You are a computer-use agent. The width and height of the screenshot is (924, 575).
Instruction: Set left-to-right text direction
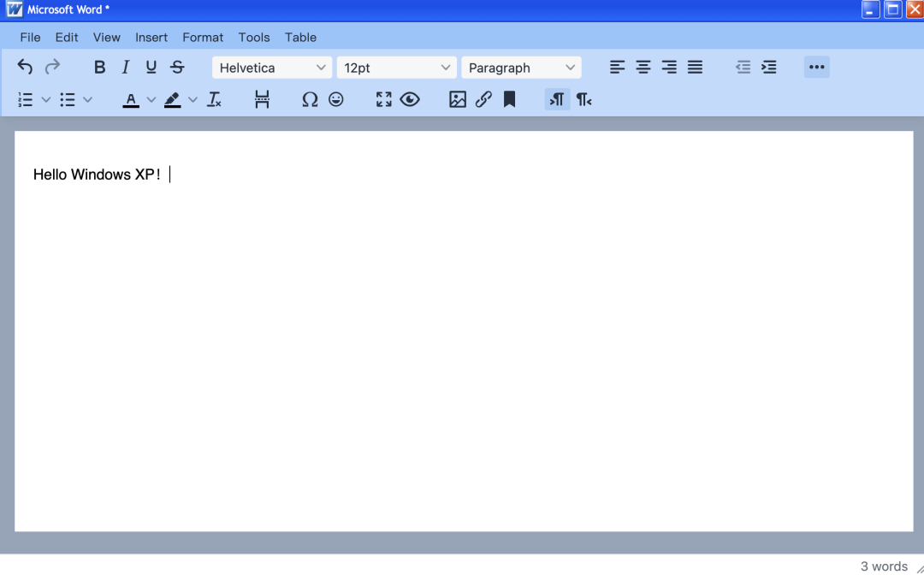click(x=558, y=99)
